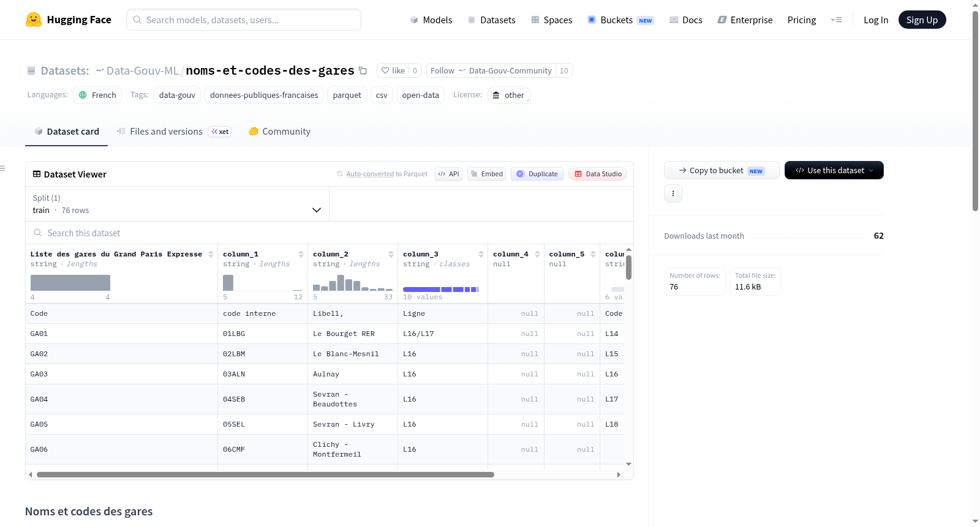Sort the column_3 column
Image resolution: width=980 pixels, height=527 pixels.
[x=481, y=254]
